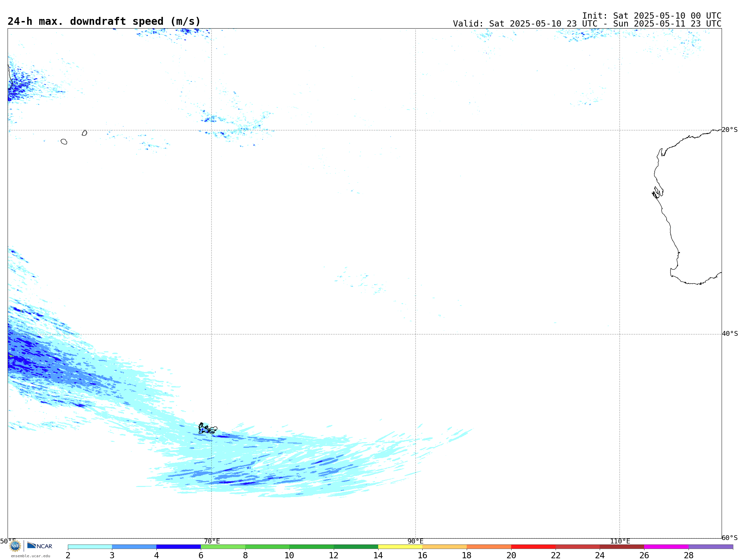Click the 110°E longitude label
This screenshot has height=560, width=744.
[x=620, y=541]
